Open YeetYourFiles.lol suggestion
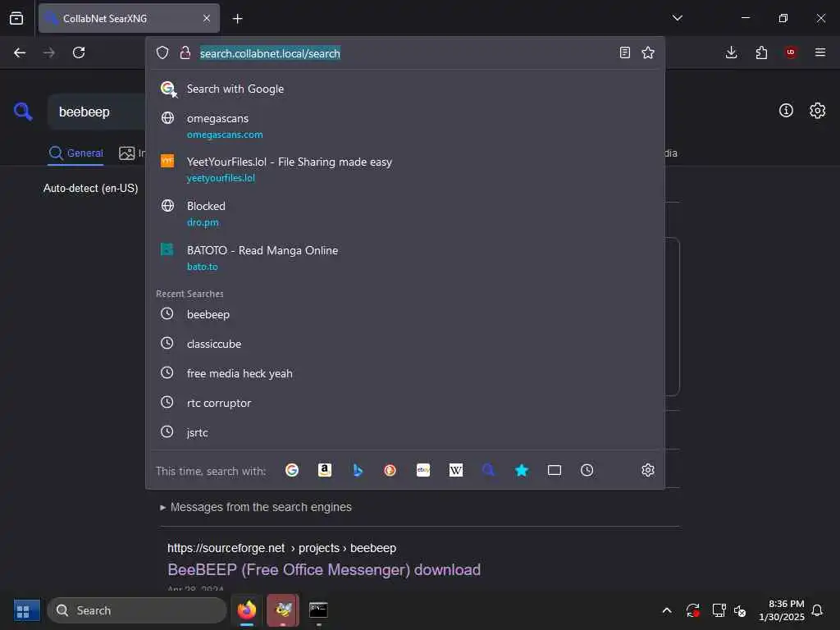The image size is (840, 630). 405,169
